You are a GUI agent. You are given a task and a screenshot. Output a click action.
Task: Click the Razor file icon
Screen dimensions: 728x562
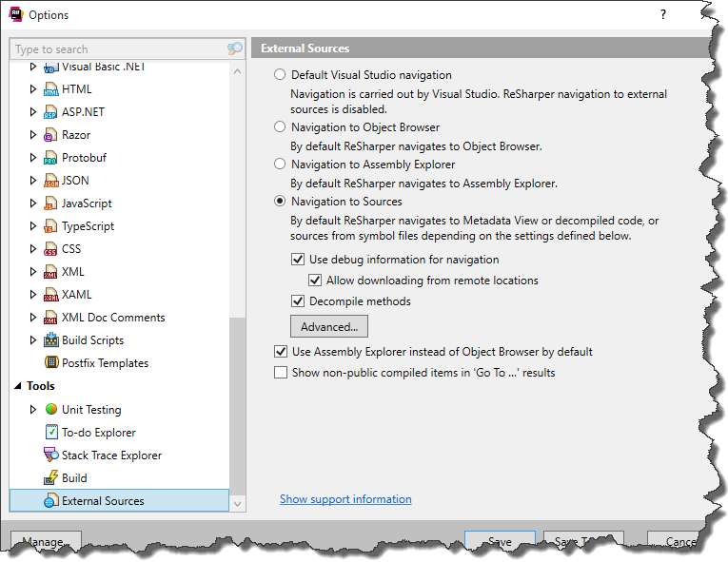coord(50,135)
